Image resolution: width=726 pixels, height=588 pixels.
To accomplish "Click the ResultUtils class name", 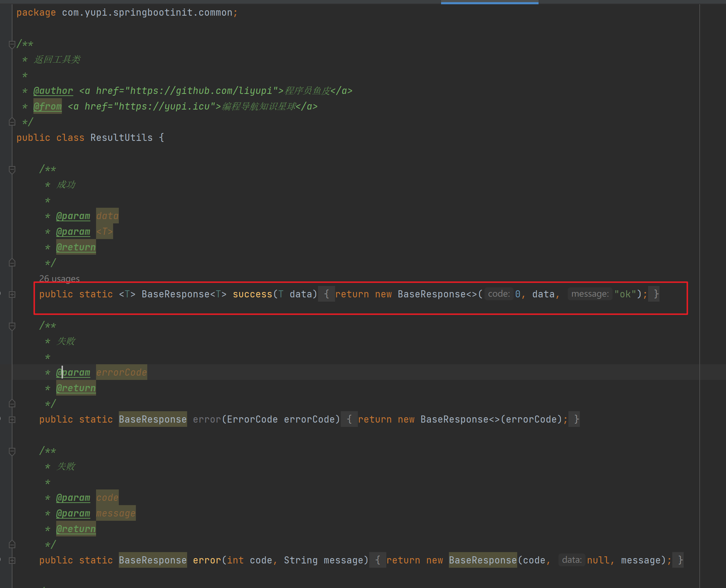I will [x=121, y=138].
